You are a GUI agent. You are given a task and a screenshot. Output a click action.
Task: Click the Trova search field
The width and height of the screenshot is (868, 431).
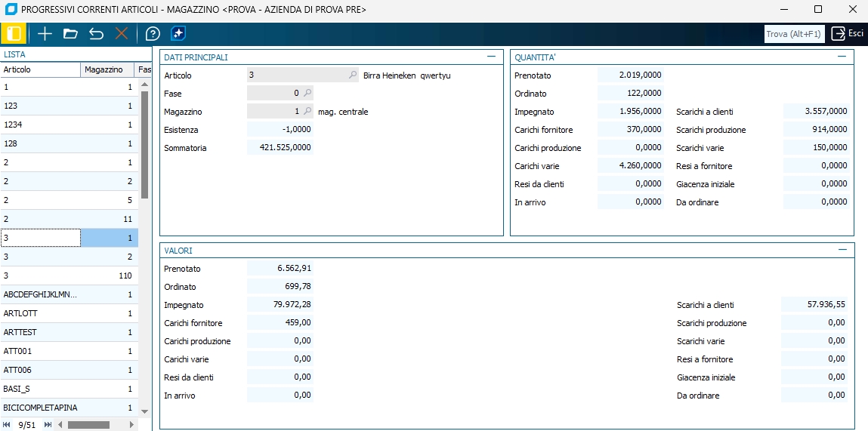point(794,34)
